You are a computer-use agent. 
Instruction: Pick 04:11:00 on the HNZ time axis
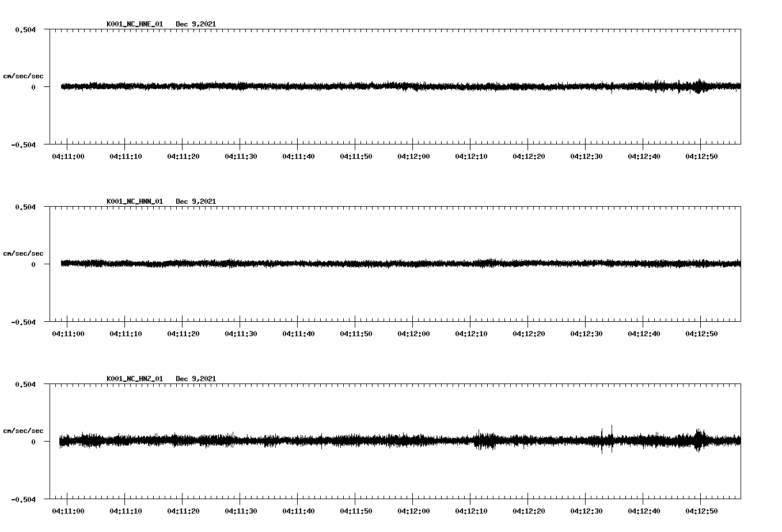tap(68, 511)
